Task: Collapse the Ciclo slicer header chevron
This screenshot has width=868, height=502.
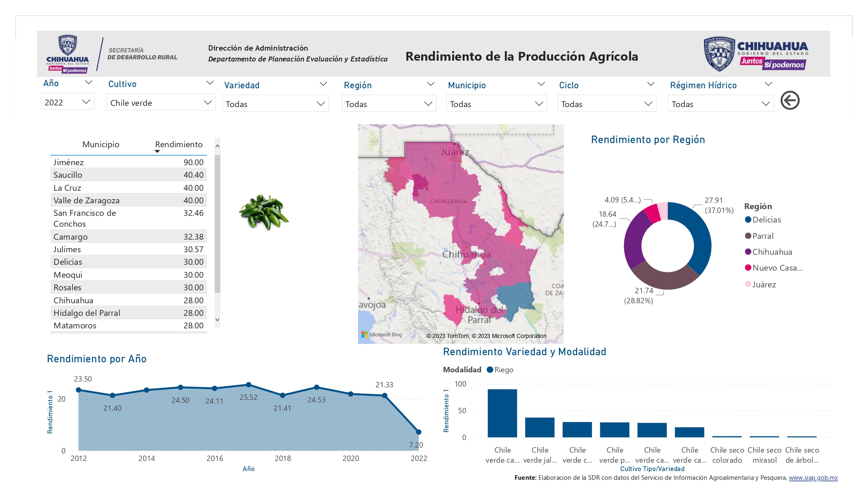Action: point(650,84)
